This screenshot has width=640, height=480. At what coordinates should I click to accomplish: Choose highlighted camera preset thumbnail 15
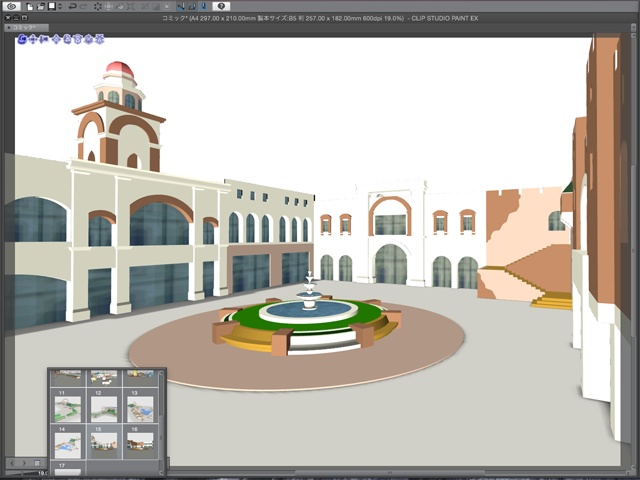(x=104, y=442)
